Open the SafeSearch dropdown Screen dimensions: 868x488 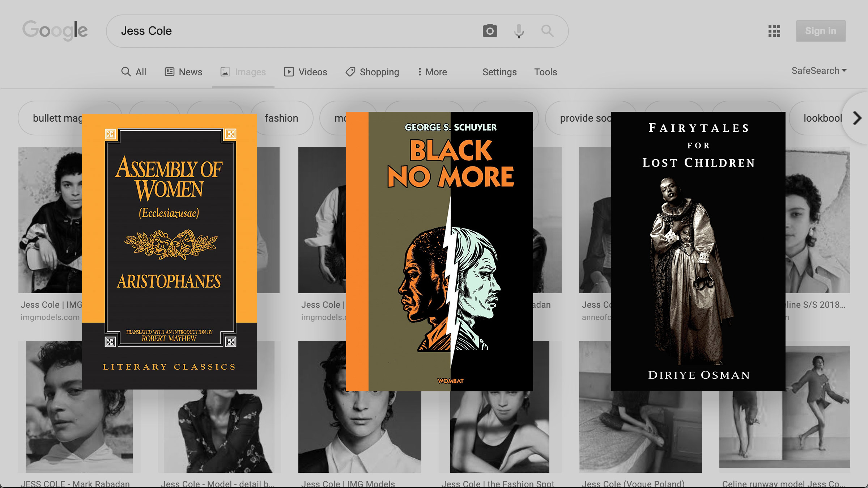[819, 71]
